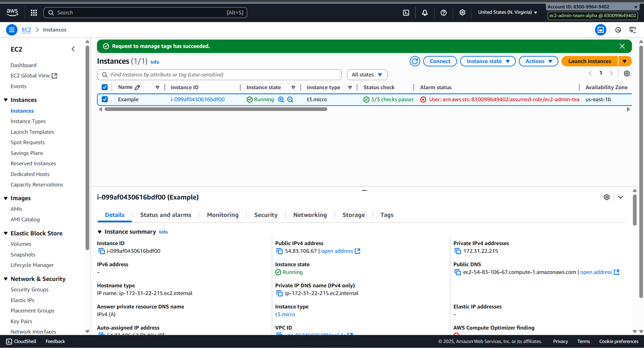This screenshot has width=644, height=348.
Task: Expand the Actions dropdown menu
Action: tap(538, 61)
